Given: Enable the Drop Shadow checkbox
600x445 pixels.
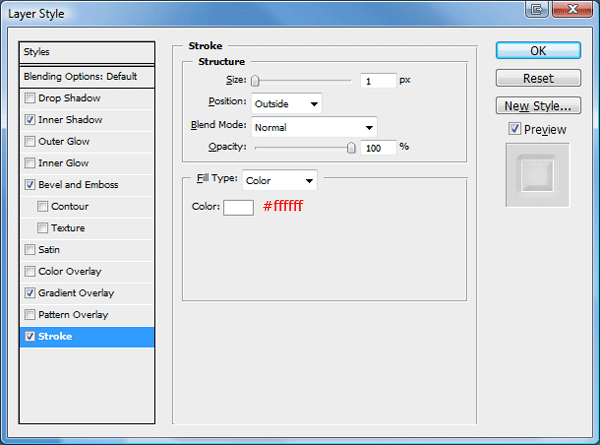Looking at the screenshot, I should 29,98.
